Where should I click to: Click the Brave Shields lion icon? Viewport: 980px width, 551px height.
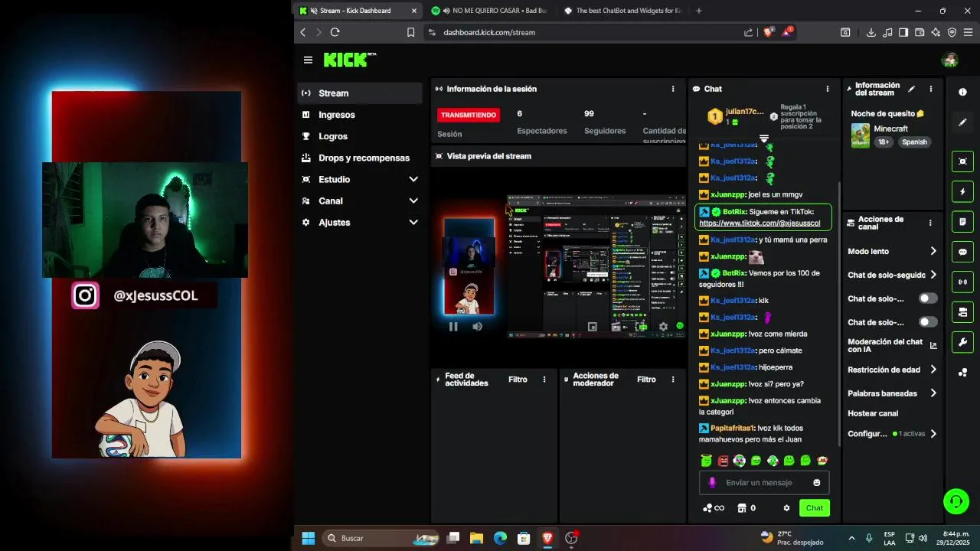click(768, 32)
